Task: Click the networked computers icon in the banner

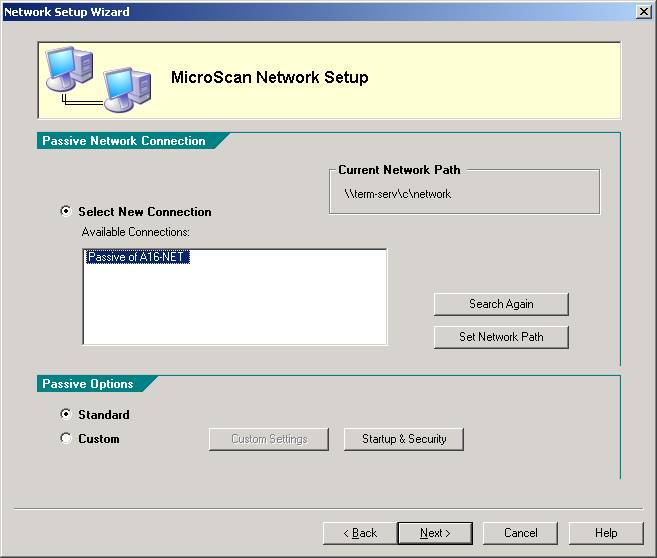Action: pos(98,79)
